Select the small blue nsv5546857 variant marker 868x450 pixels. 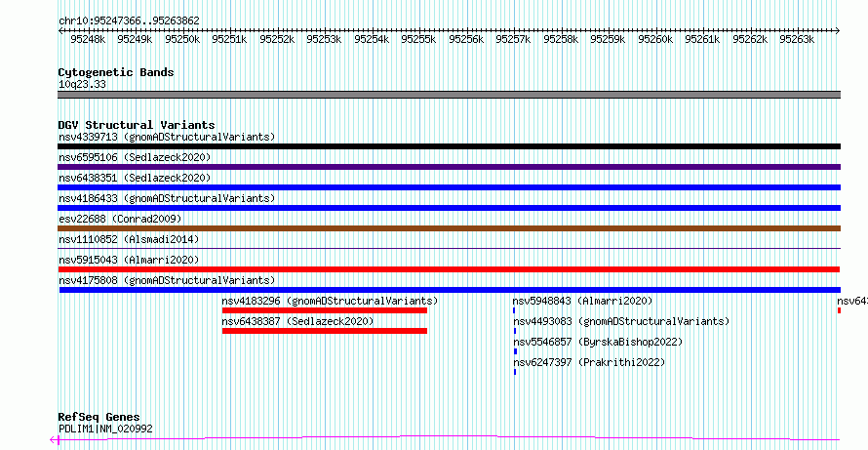click(x=515, y=351)
